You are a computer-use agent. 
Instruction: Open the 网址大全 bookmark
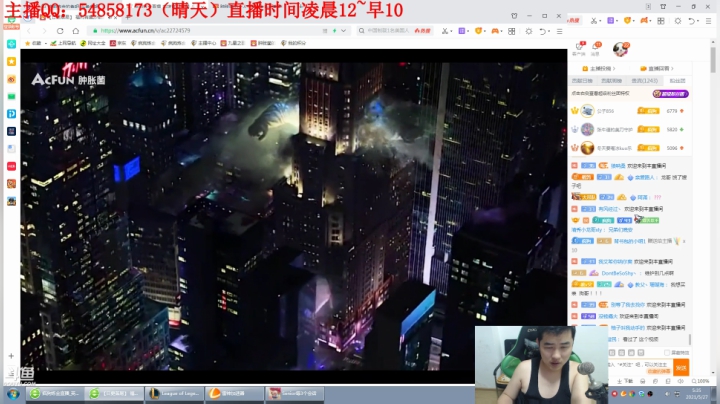click(x=93, y=43)
